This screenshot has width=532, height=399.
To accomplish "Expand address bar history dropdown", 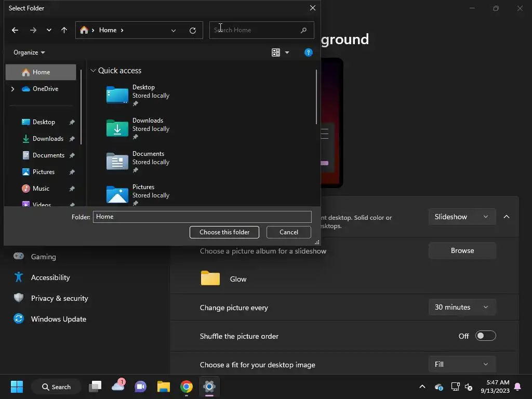I will 174,31.
